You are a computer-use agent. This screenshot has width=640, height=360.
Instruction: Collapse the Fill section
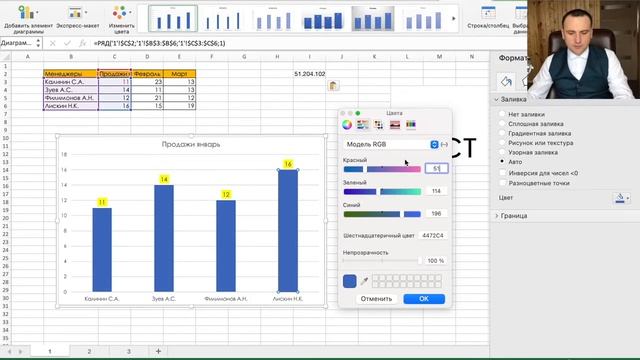tap(496, 99)
